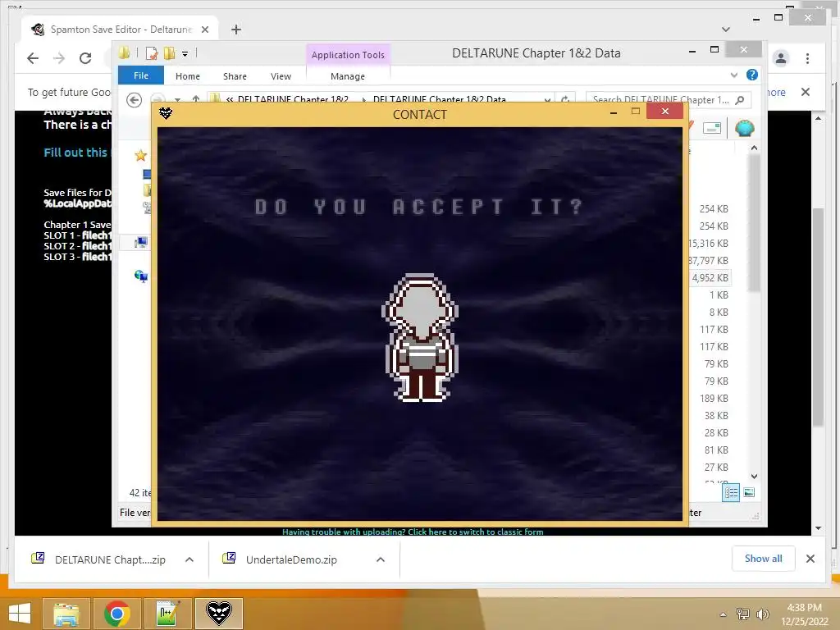Select Favorites star in Explorer navigation pane

(x=141, y=155)
